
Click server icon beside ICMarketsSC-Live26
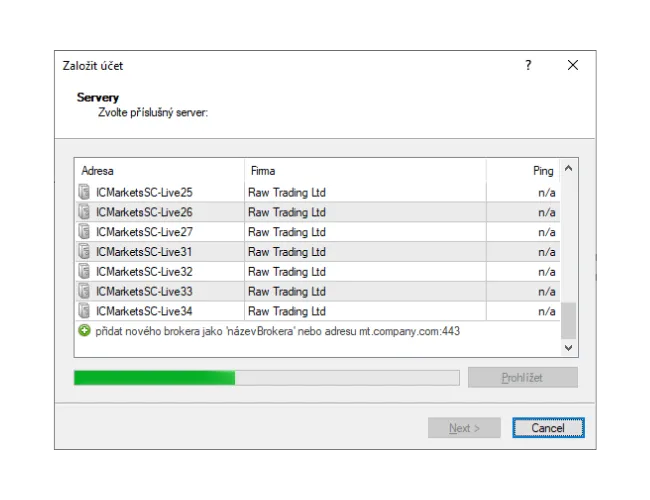coord(84,212)
